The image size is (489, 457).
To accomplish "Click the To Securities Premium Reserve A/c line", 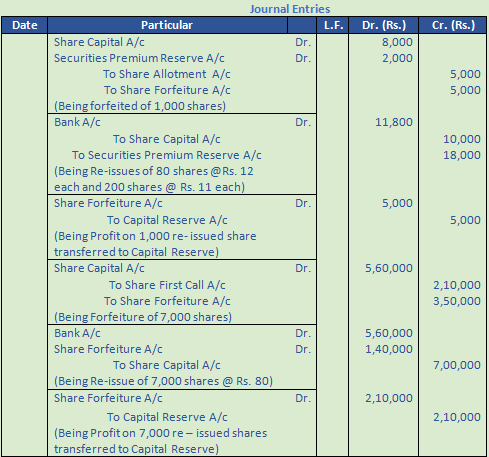I will click(167, 155).
